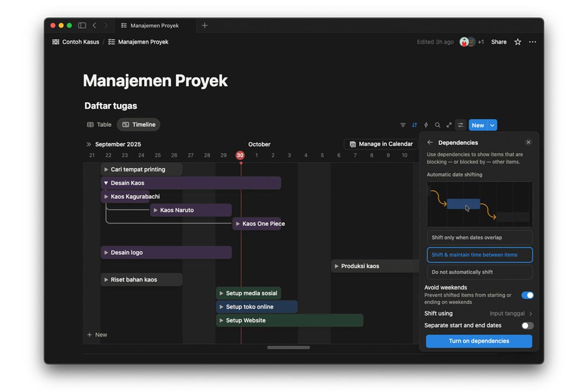Expand the Produksi kaos task

[x=336, y=266]
